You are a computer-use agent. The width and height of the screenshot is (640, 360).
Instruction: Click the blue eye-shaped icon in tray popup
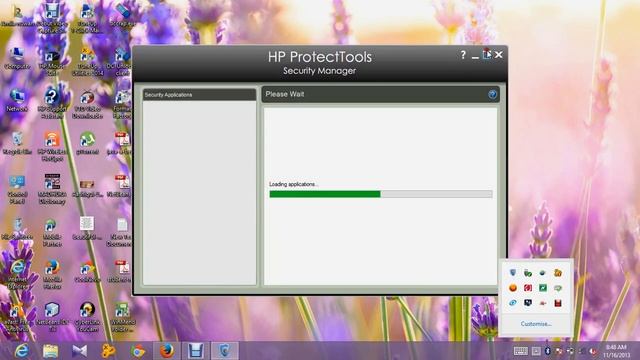click(513, 303)
